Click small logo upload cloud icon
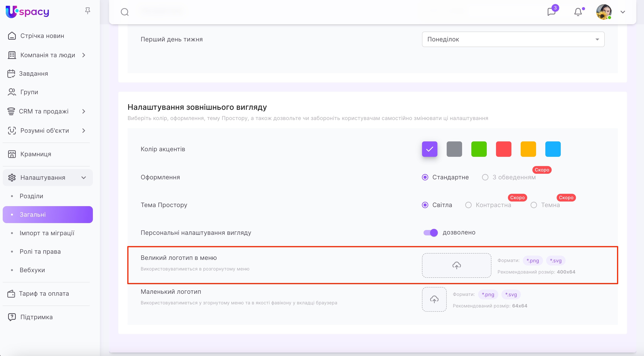Image resolution: width=644 pixels, height=356 pixels. tap(434, 299)
